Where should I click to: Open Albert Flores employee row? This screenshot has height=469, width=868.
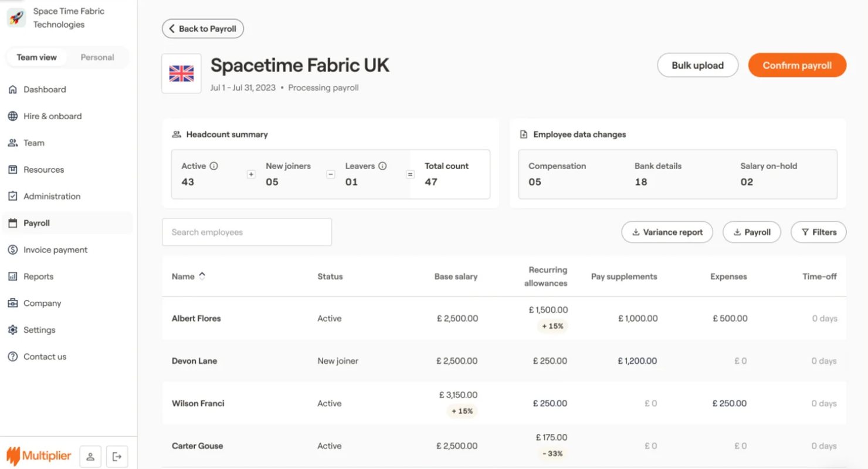click(x=504, y=319)
